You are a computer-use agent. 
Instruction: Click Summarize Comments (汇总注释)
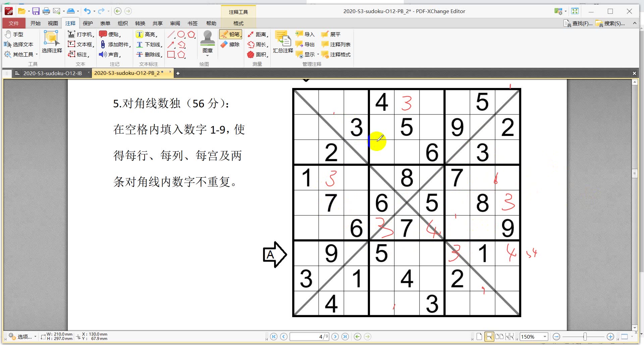click(x=283, y=42)
